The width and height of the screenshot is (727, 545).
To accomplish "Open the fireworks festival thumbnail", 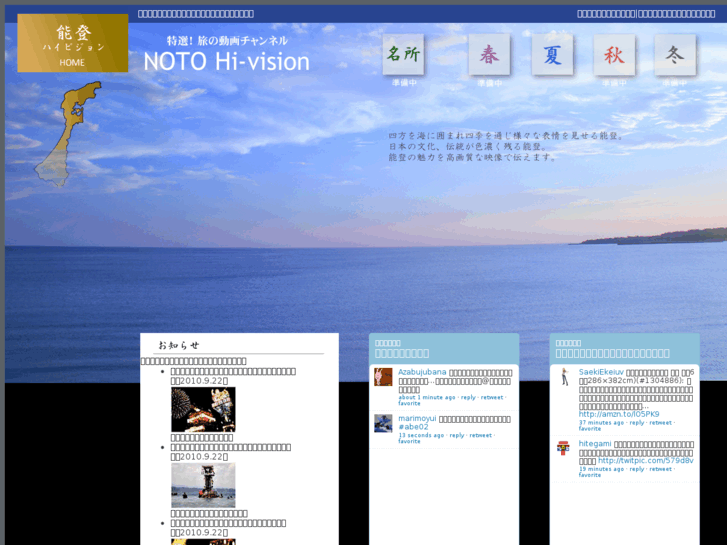I will (203, 410).
